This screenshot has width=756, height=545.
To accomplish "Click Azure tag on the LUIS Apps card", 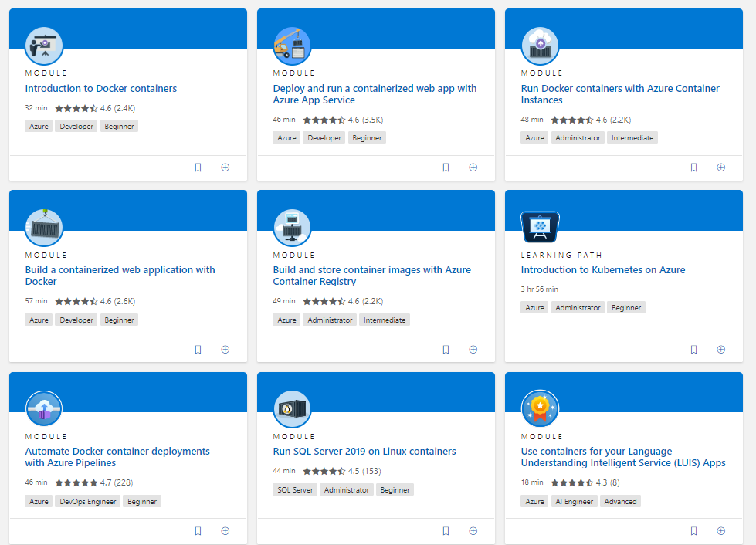I will [x=534, y=501].
